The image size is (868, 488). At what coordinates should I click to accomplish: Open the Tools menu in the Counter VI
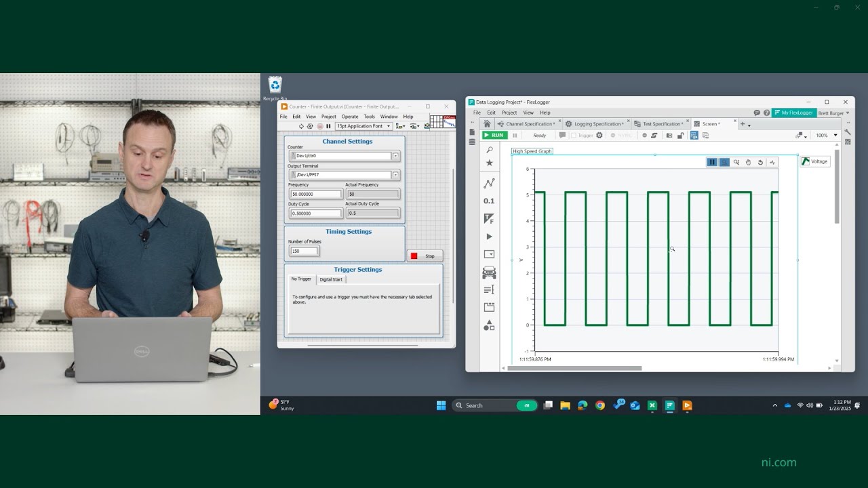point(369,117)
